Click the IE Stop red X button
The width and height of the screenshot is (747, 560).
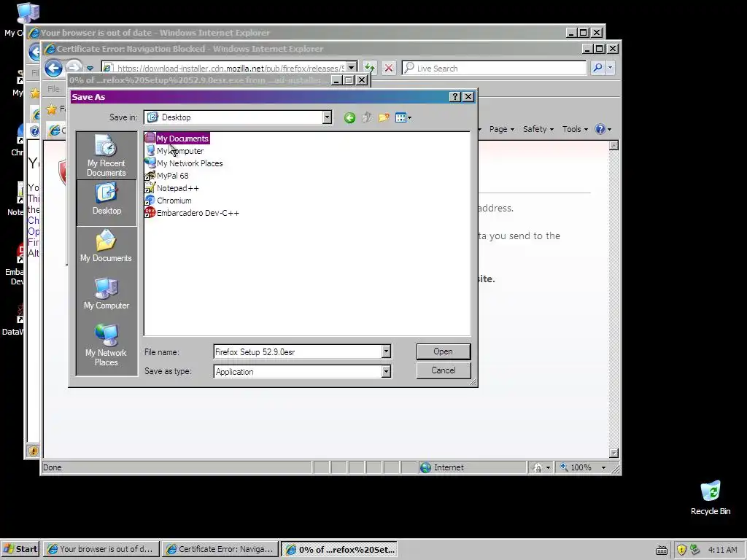389,68
